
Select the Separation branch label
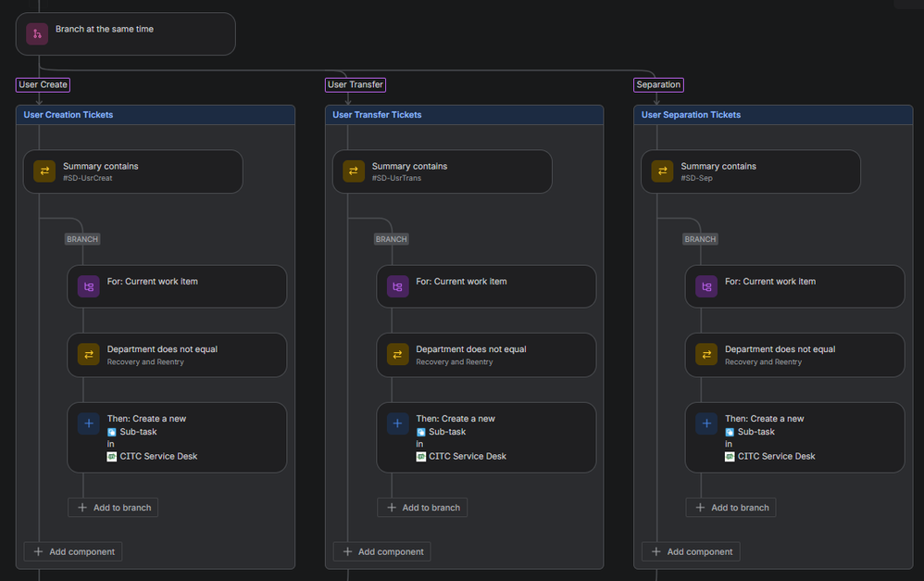point(658,85)
